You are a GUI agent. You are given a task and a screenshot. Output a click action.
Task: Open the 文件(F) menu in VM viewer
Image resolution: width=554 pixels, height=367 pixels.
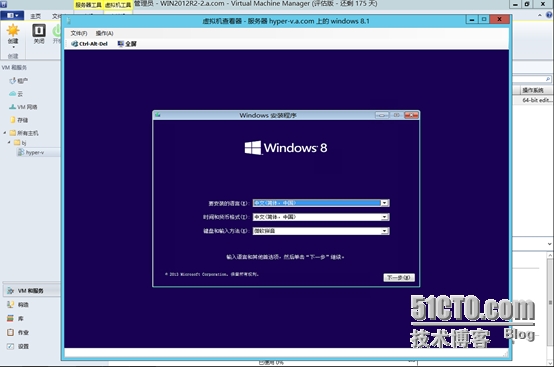tap(79, 33)
